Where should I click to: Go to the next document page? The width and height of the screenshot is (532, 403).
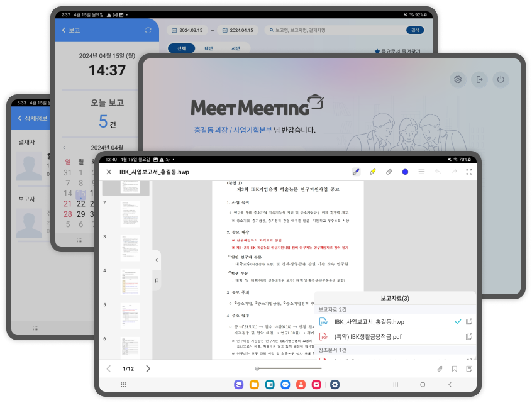click(148, 369)
